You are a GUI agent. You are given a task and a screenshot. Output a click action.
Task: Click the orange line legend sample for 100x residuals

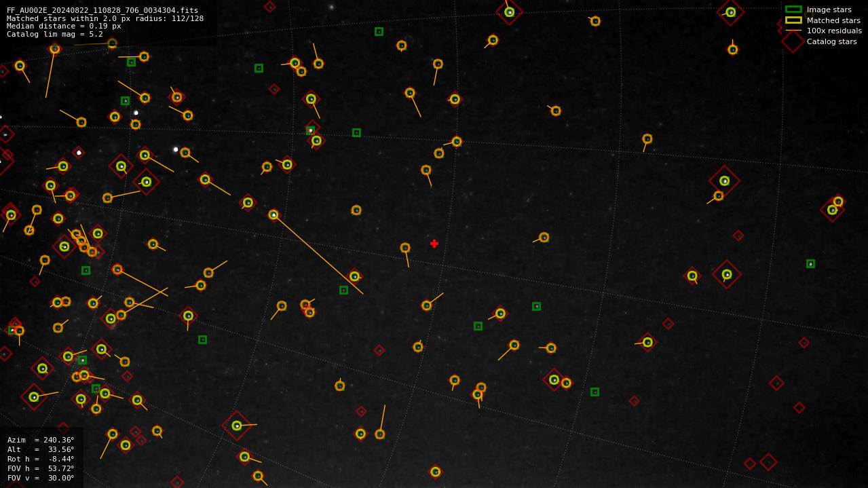coord(793,31)
